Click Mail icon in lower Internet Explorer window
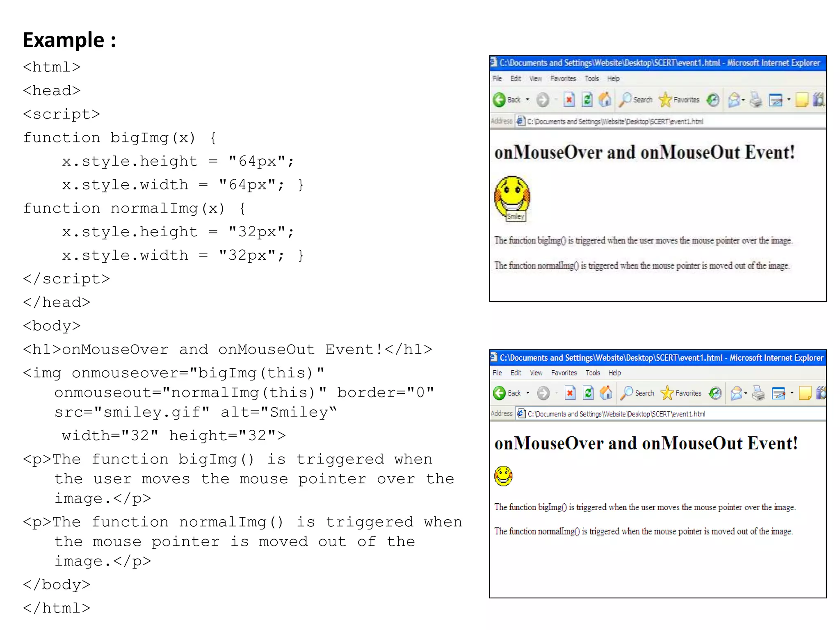 pyautogui.click(x=737, y=393)
